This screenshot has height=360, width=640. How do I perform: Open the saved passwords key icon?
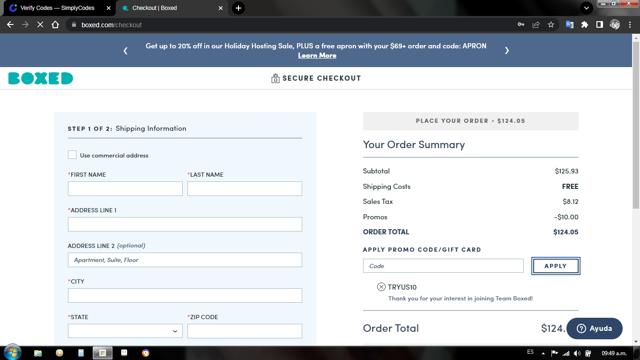[521, 25]
